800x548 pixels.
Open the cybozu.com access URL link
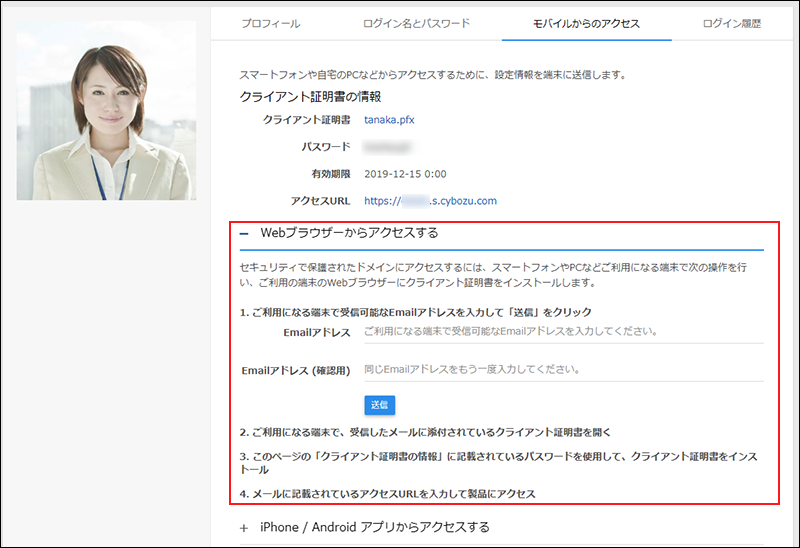pos(430,201)
